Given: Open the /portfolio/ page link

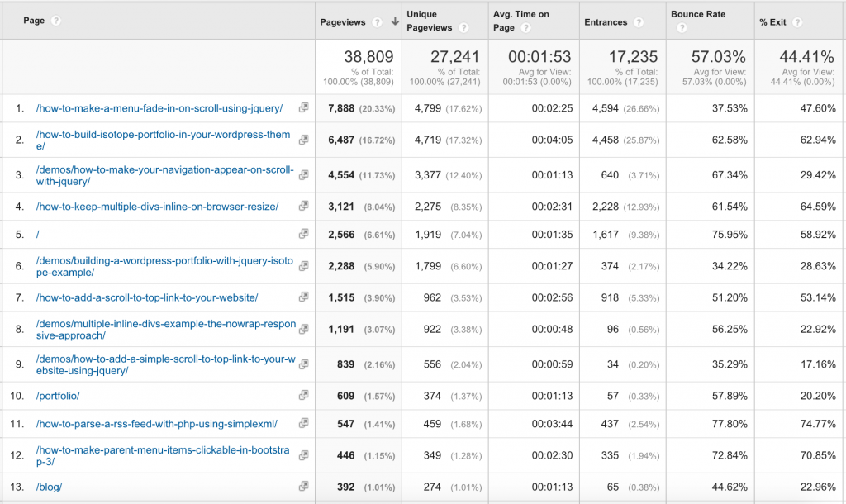Looking at the screenshot, I should coord(58,396).
